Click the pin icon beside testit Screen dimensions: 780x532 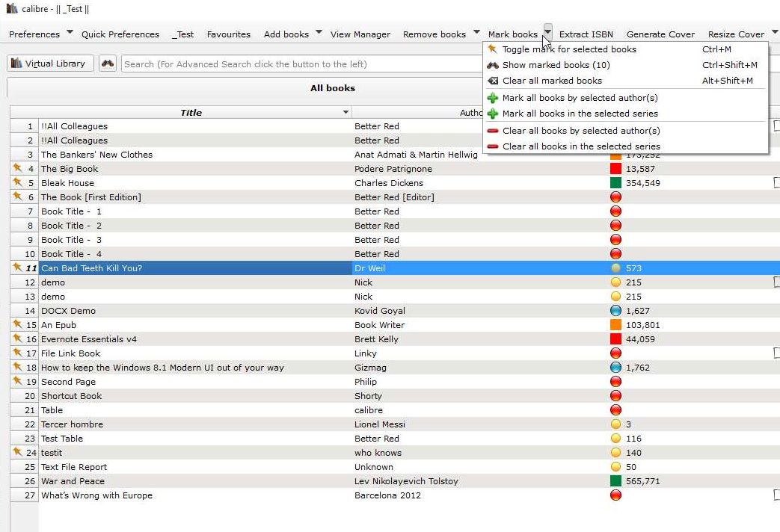[x=17, y=452]
